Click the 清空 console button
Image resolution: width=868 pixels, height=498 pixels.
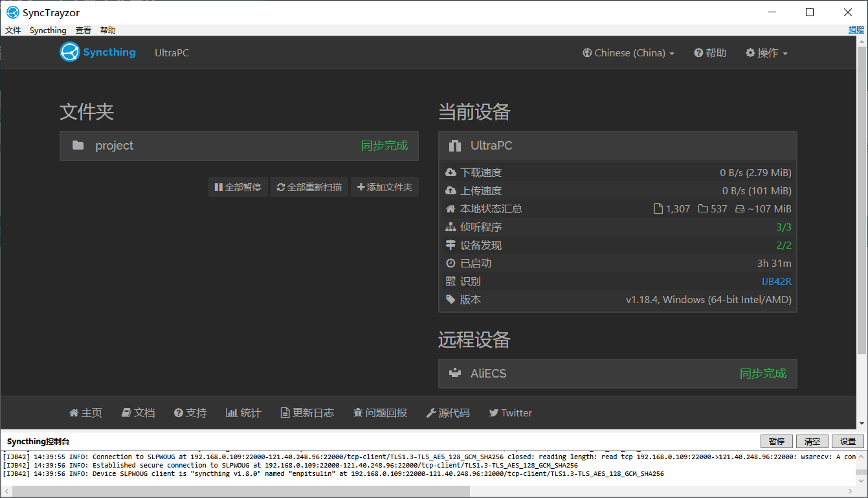pos(812,442)
